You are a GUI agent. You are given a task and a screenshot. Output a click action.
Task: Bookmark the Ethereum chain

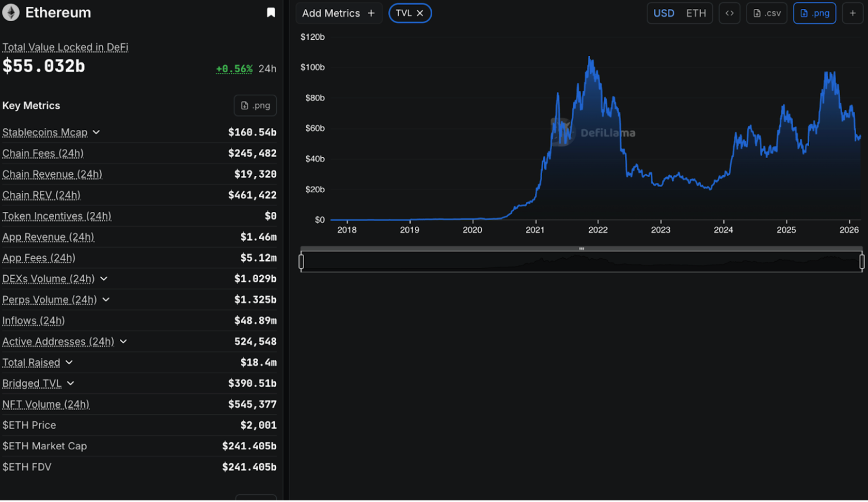(271, 12)
